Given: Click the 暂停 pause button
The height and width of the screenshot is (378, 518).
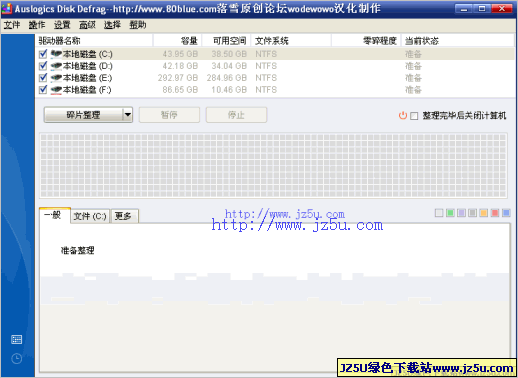Looking at the screenshot, I should [169, 115].
